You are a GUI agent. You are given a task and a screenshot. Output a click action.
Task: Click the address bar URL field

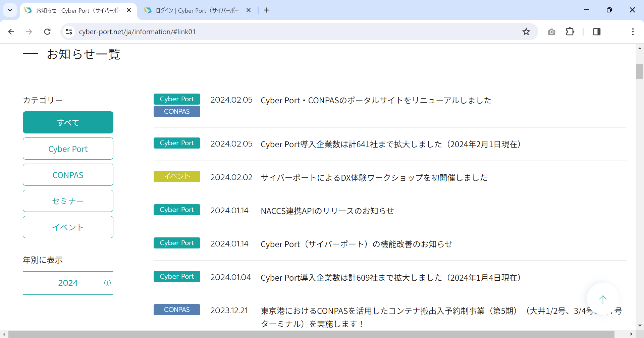(x=268, y=32)
